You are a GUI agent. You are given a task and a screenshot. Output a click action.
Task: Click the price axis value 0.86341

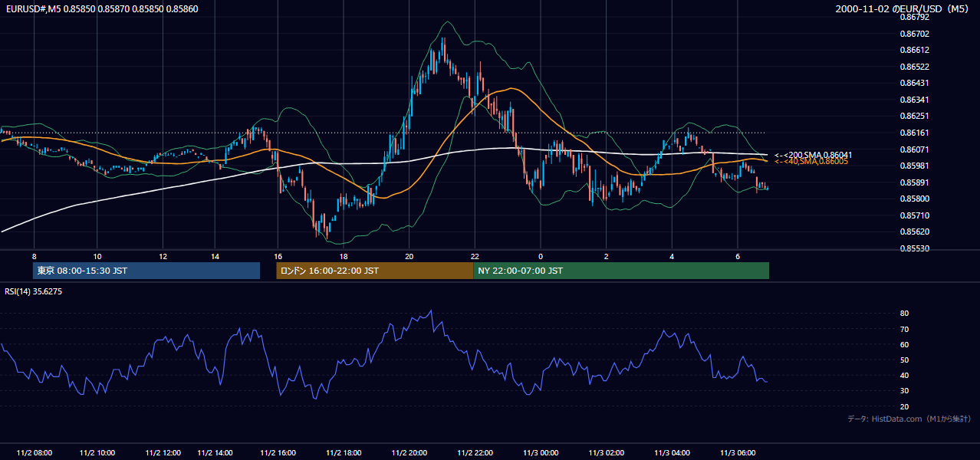[x=914, y=100]
